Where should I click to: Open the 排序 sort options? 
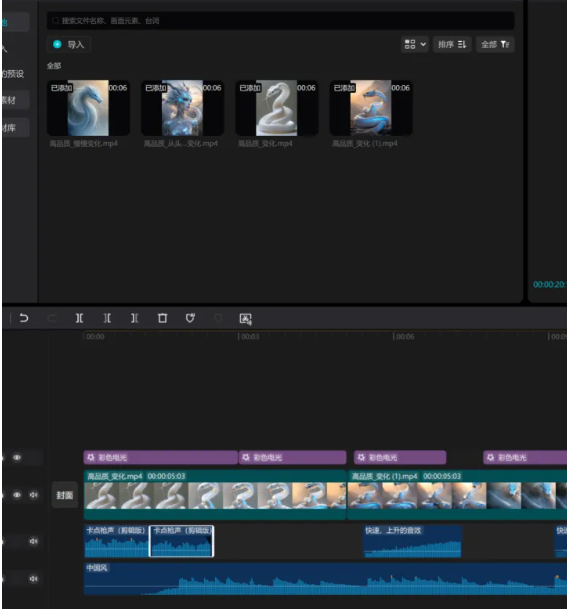tap(452, 44)
